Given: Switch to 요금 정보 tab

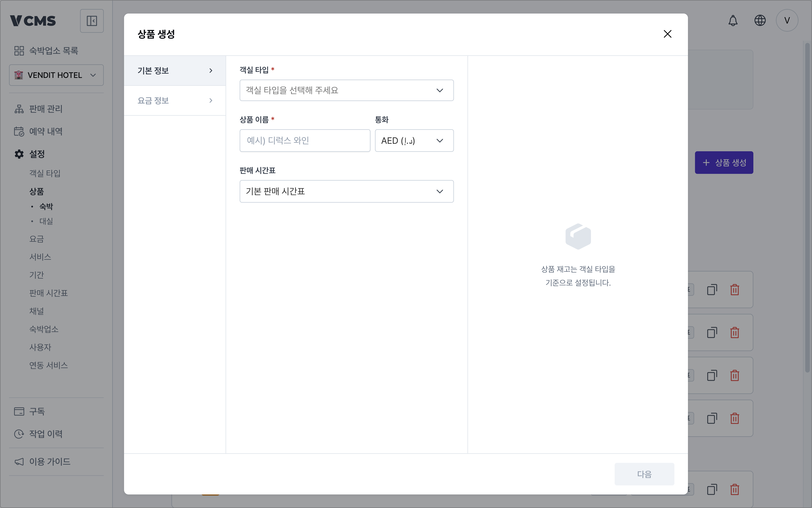Looking at the screenshot, I should 175,100.
